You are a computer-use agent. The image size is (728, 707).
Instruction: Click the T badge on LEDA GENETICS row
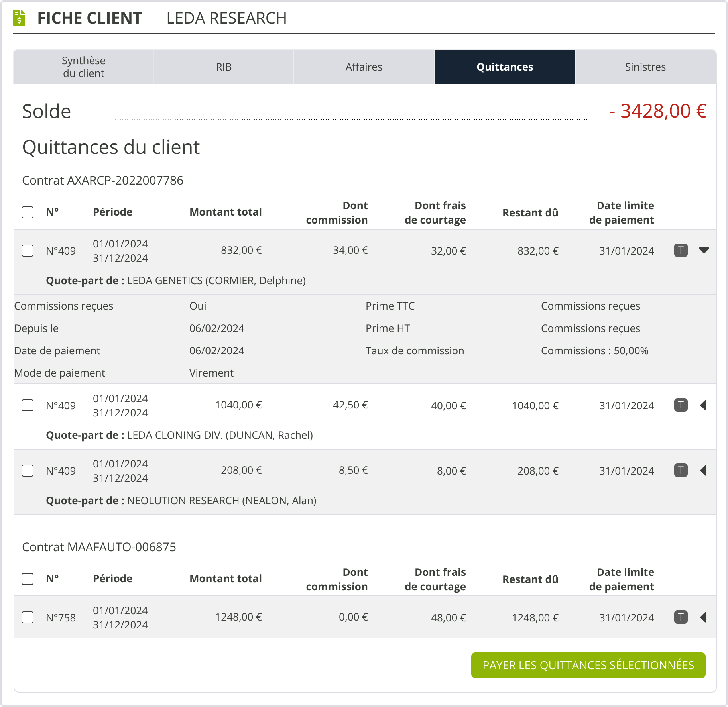(681, 250)
